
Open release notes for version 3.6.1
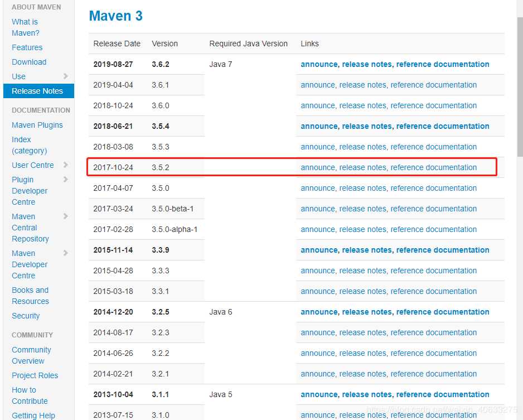point(362,85)
